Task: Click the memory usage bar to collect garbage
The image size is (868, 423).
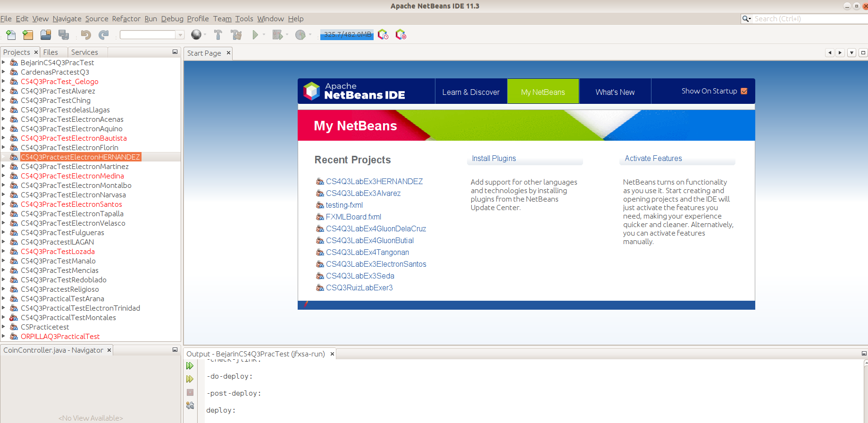Action: tap(347, 34)
